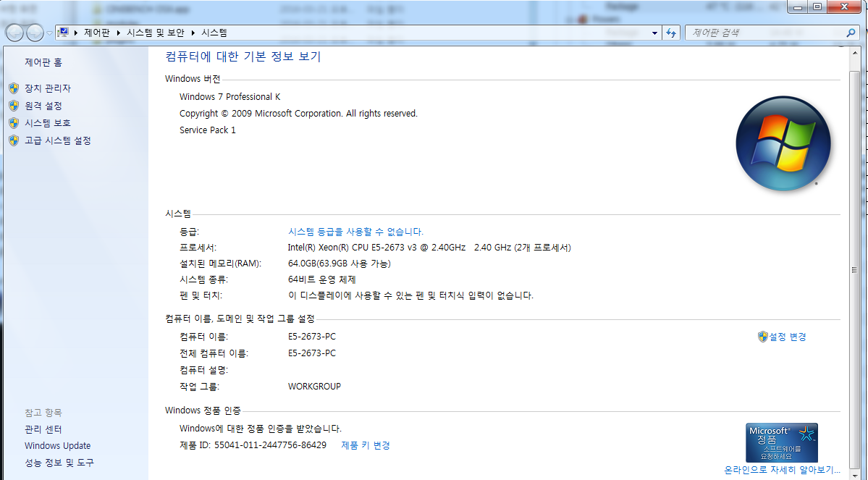Click the text Service Pack 1
Viewport: 868px width, 480px height.
pyautogui.click(x=208, y=130)
